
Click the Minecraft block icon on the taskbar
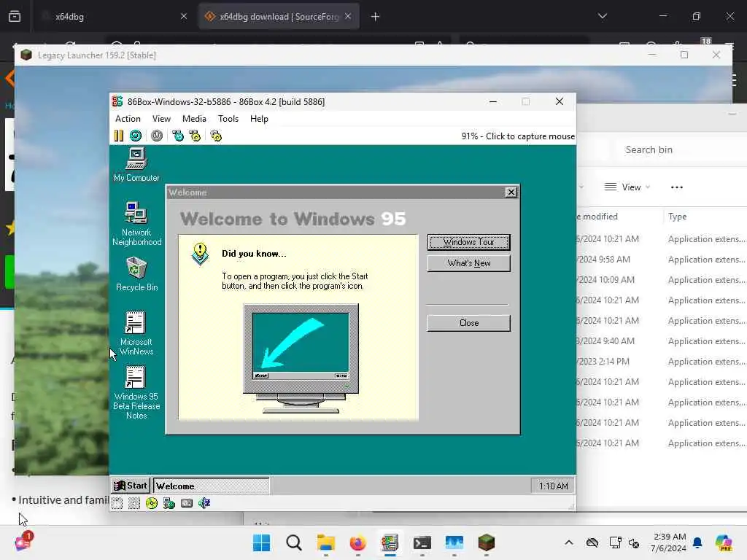487,542
